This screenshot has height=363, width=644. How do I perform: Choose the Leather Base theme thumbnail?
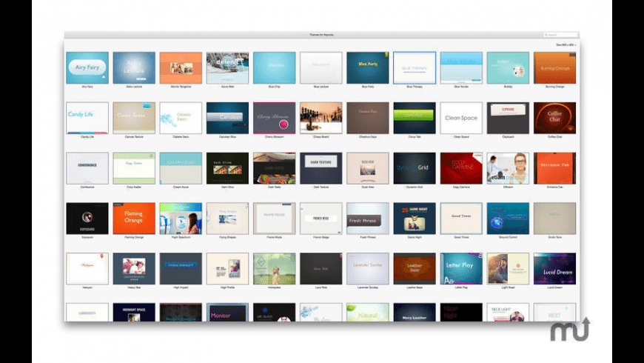pyautogui.click(x=415, y=268)
